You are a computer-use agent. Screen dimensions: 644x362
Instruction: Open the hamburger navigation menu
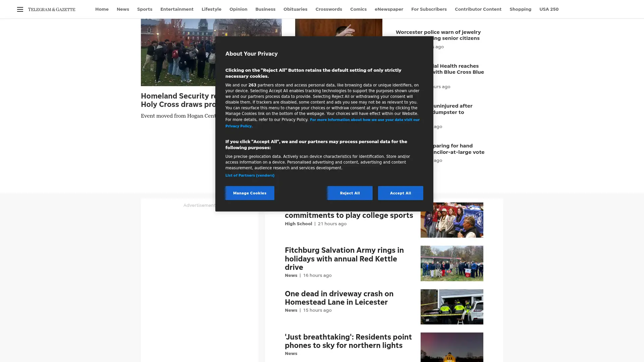click(20, 9)
